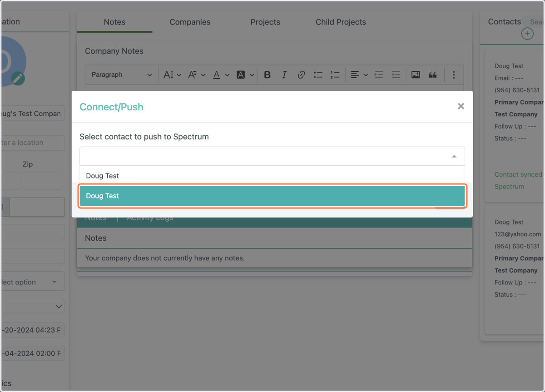Toggle italic formatting in the editor
545x392 pixels.
[x=284, y=75]
